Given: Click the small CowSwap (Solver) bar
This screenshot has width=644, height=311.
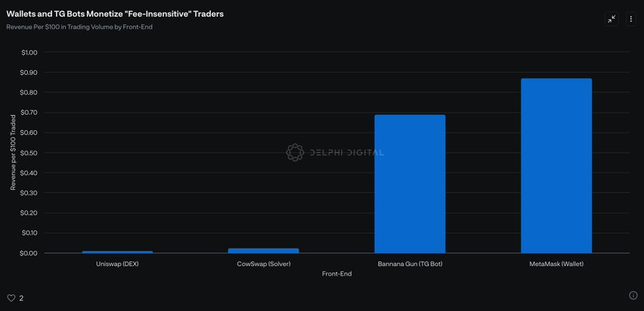Looking at the screenshot, I should (x=263, y=250).
